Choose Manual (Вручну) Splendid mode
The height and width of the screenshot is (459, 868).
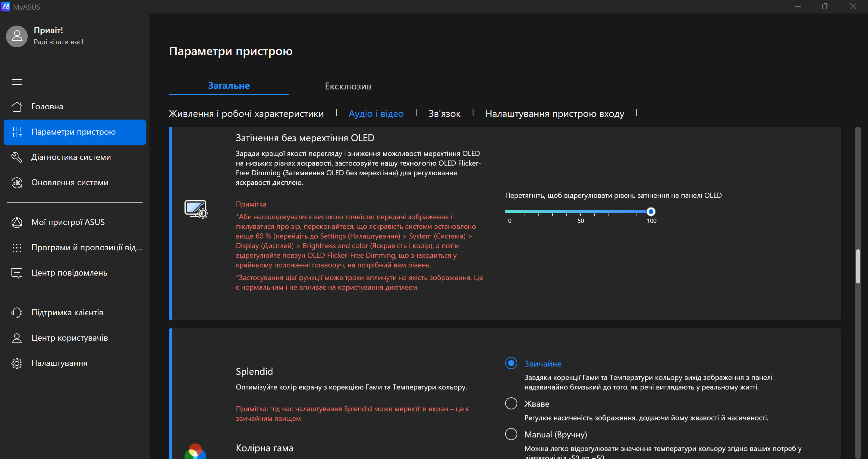pos(511,434)
